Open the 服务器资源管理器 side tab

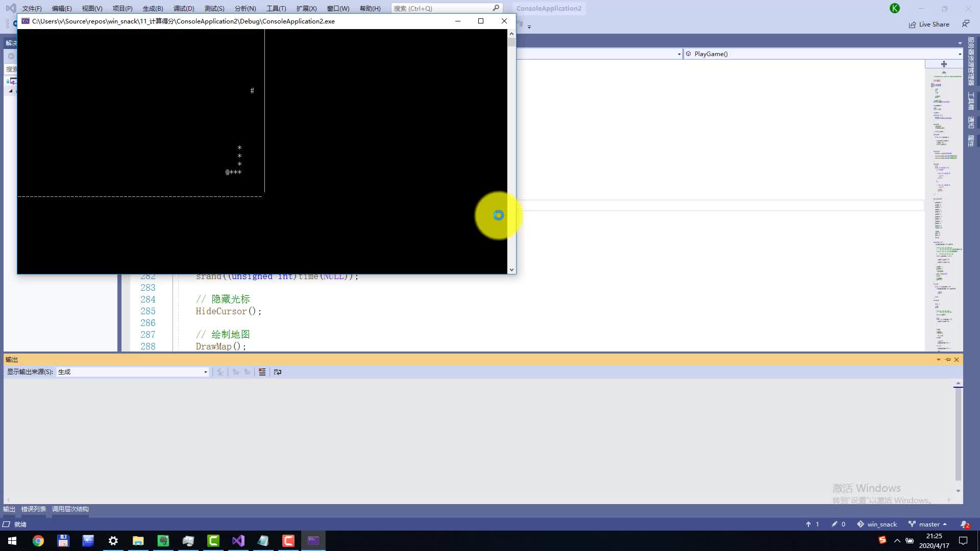(x=971, y=61)
